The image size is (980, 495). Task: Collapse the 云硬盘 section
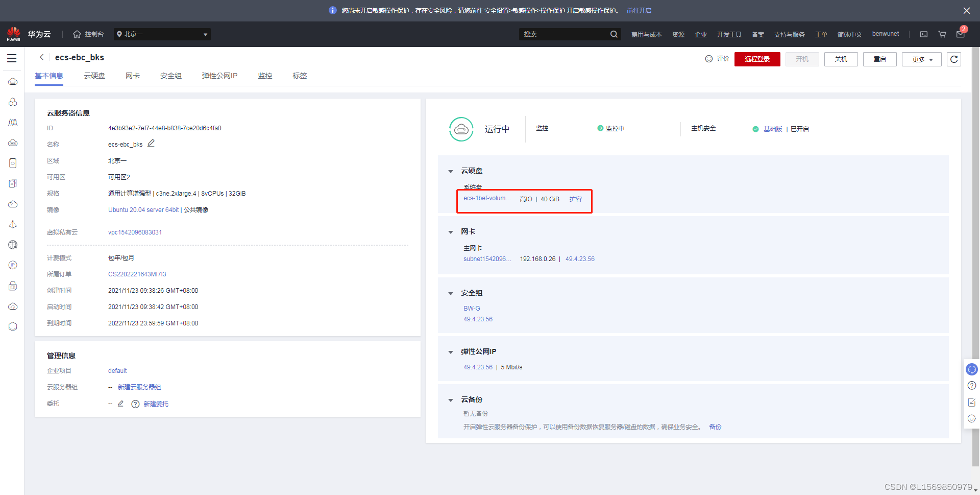(x=450, y=171)
